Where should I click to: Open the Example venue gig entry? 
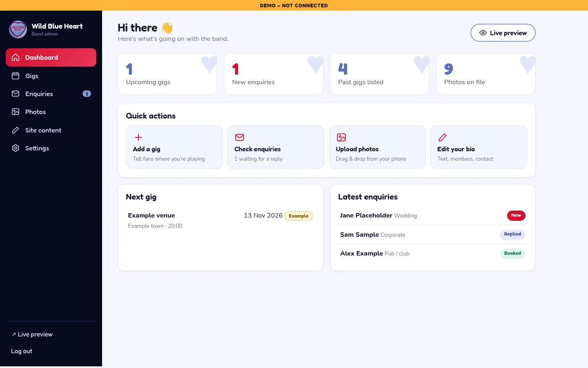[x=220, y=220]
